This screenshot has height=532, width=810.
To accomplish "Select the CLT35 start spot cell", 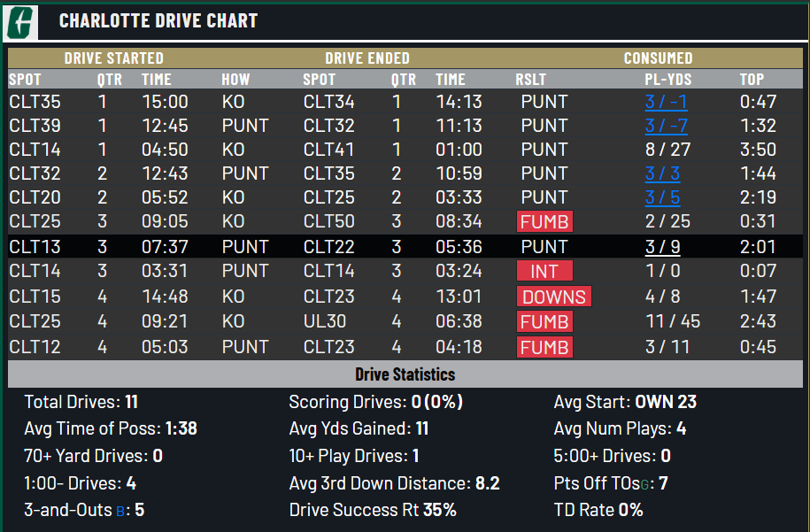I will tap(35, 102).
